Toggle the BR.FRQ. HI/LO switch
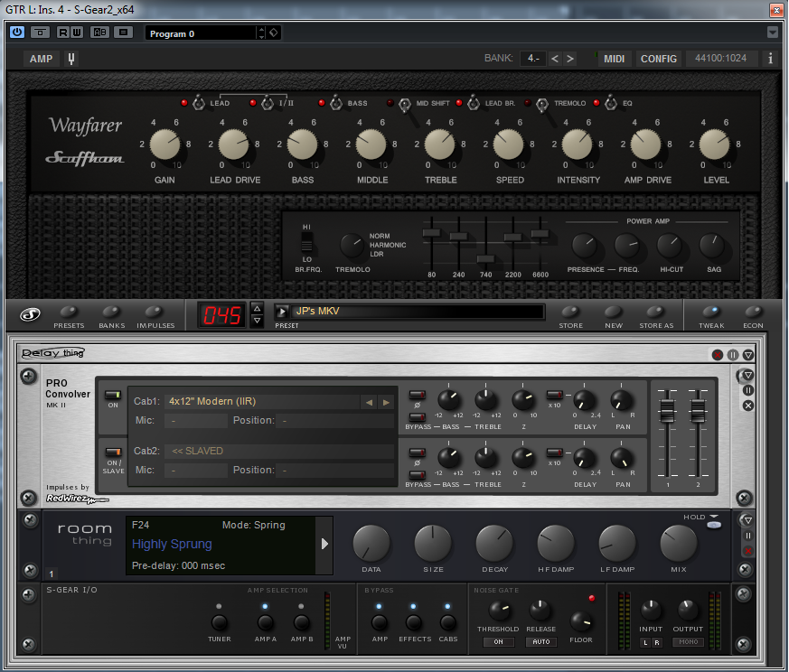789x672 pixels. click(x=306, y=242)
